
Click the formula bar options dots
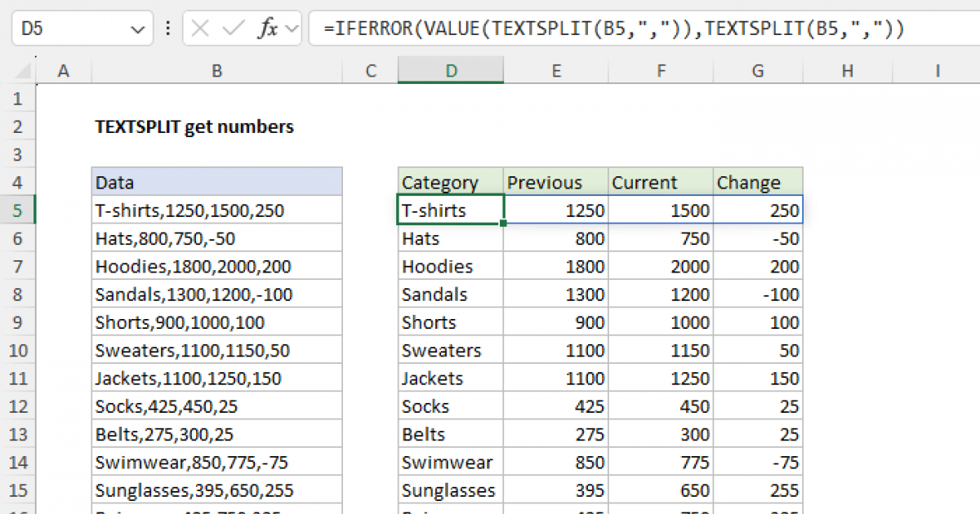pos(168,29)
